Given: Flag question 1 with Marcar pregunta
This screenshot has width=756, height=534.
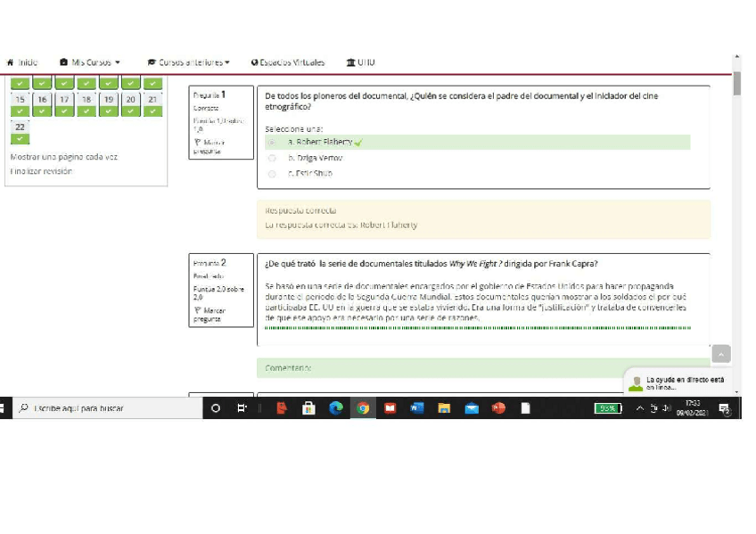Looking at the screenshot, I should (210, 146).
